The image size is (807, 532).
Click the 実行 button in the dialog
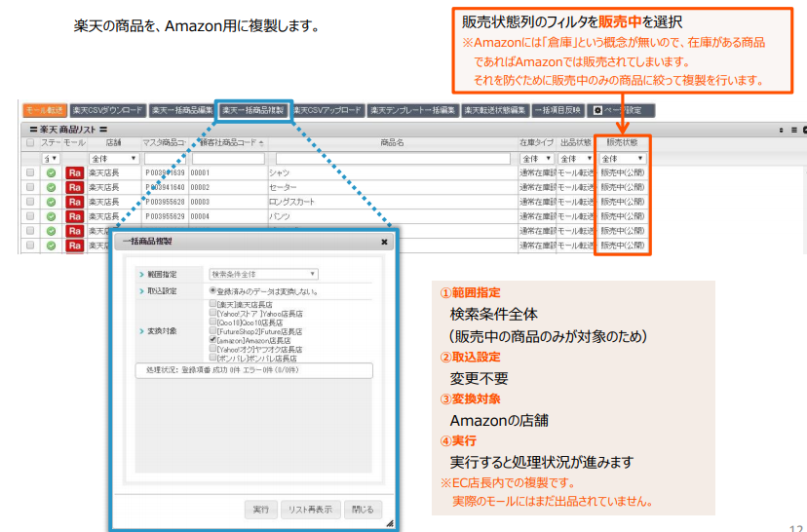click(x=261, y=510)
